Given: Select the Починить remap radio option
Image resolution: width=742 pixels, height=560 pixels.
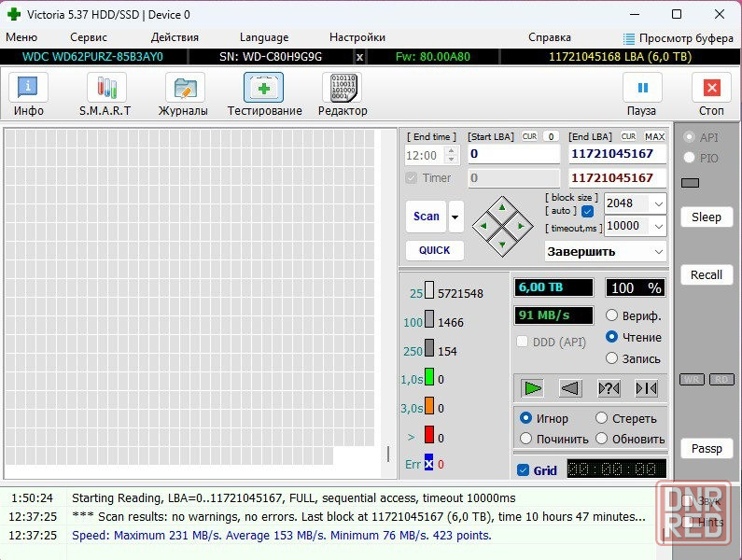Looking at the screenshot, I should click(525, 439).
